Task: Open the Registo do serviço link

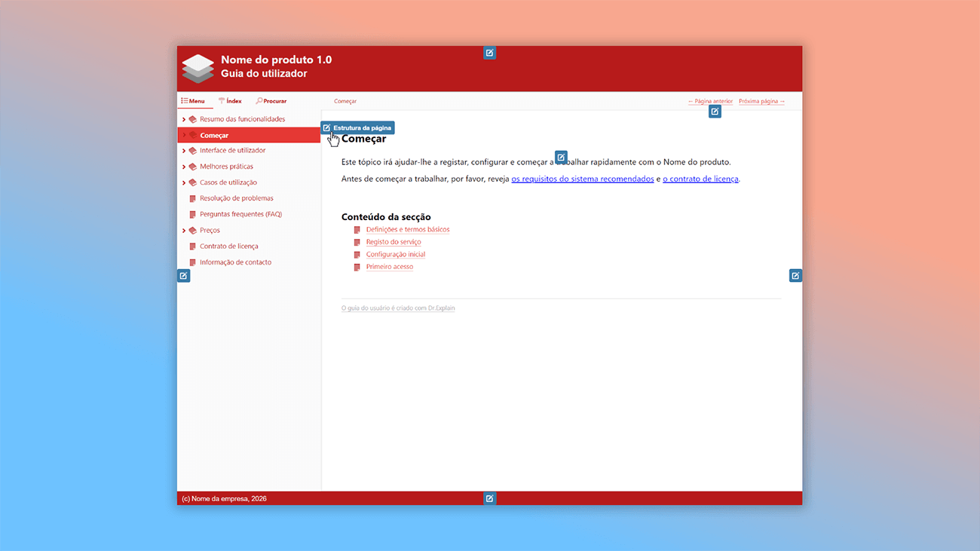Action: pyautogui.click(x=394, y=242)
